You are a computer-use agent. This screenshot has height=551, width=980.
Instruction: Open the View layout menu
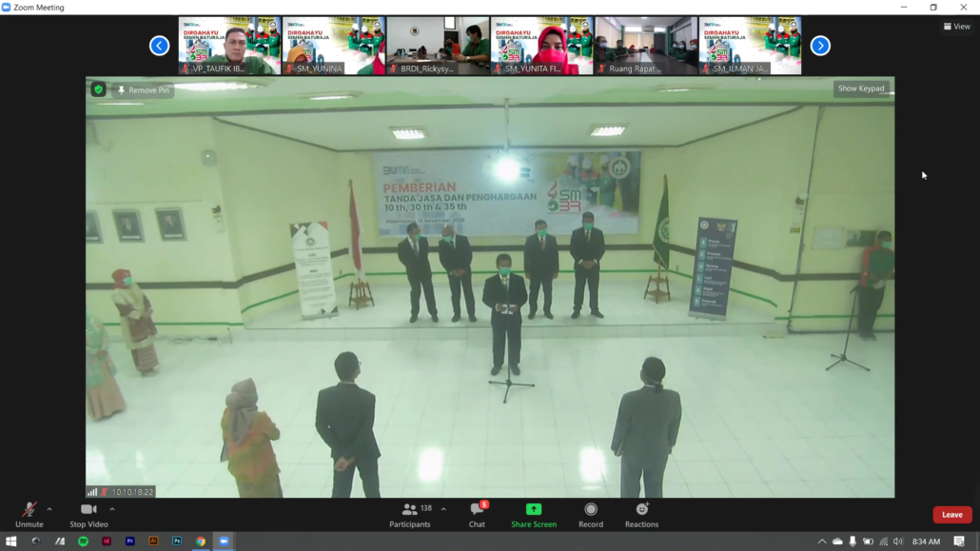(957, 27)
